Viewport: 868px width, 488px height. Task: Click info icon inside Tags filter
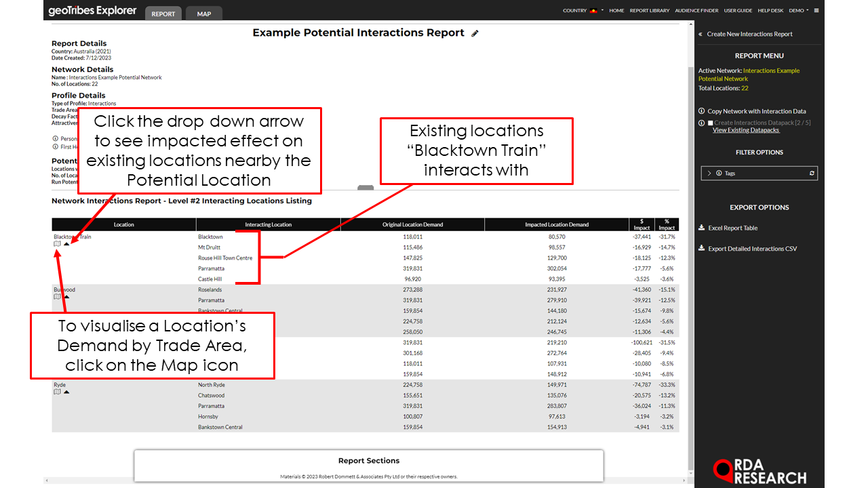pos(719,174)
